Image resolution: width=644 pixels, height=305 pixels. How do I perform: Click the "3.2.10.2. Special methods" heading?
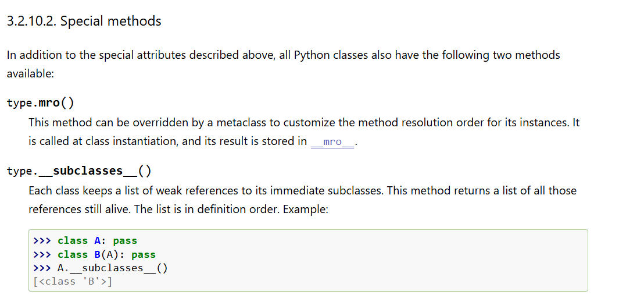coord(84,22)
